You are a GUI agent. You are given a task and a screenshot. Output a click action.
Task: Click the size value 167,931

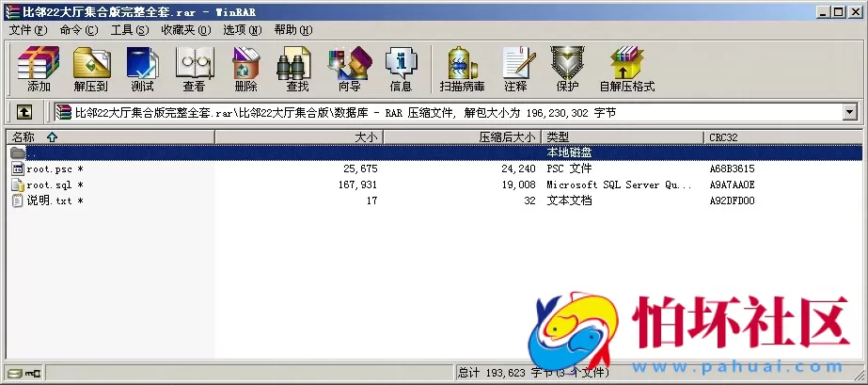coord(357,185)
